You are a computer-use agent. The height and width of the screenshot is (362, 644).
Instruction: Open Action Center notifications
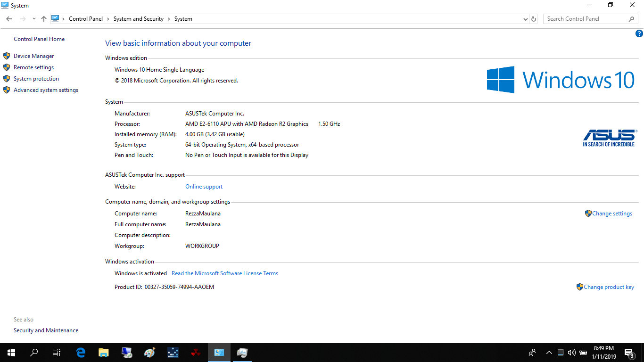629,353
